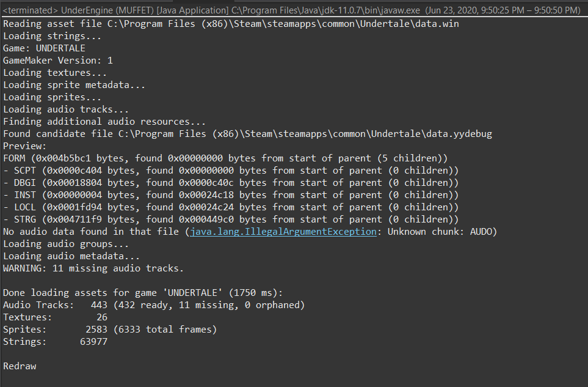Click the LOCL chunk line
This screenshot has height=387, width=588.
tap(231, 207)
